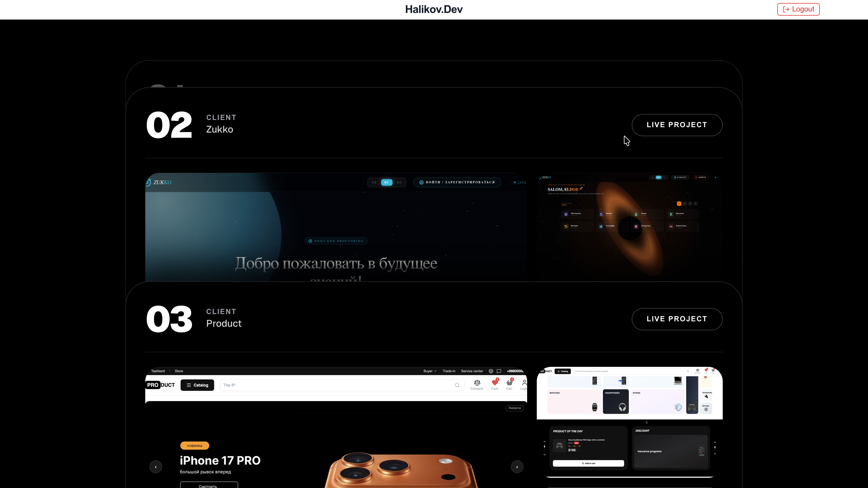
Task: Expand the Buyer dropdown
Action: pyautogui.click(x=430, y=371)
